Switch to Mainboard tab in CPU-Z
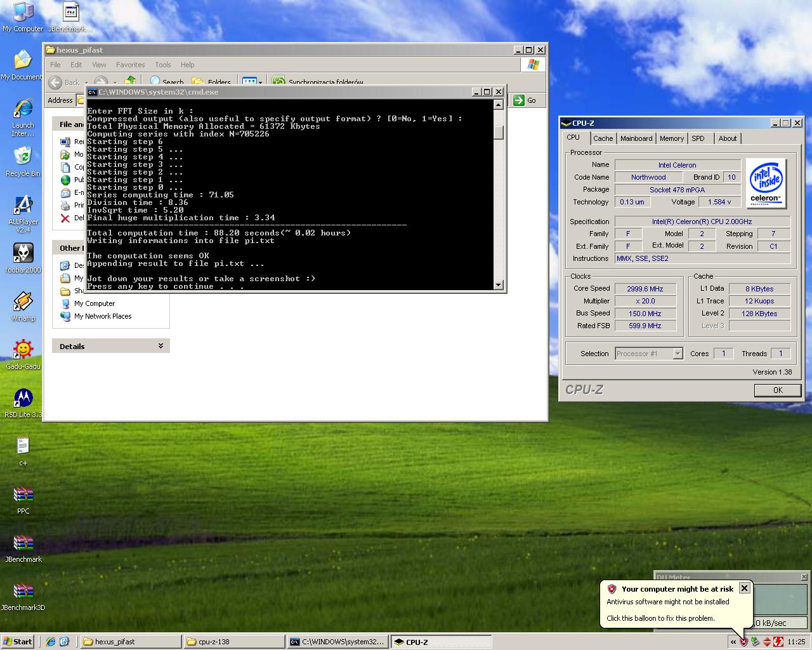 click(636, 138)
